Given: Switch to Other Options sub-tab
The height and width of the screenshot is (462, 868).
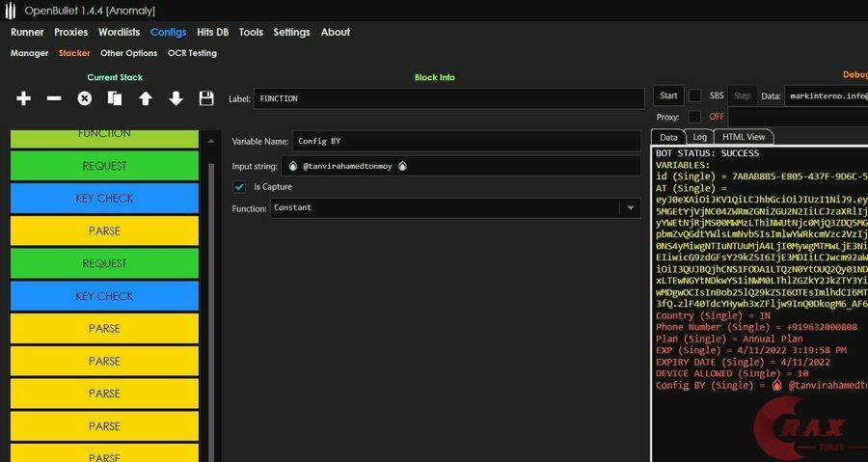Looking at the screenshot, I should tap(128, 53).
